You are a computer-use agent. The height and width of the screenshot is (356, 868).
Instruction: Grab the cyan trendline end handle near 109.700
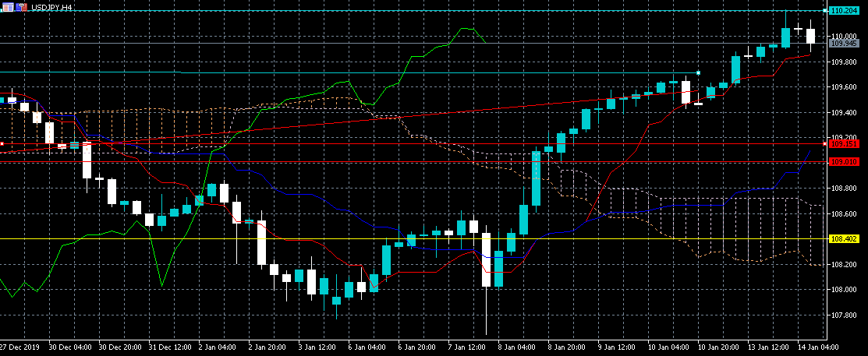click(699, 73)
